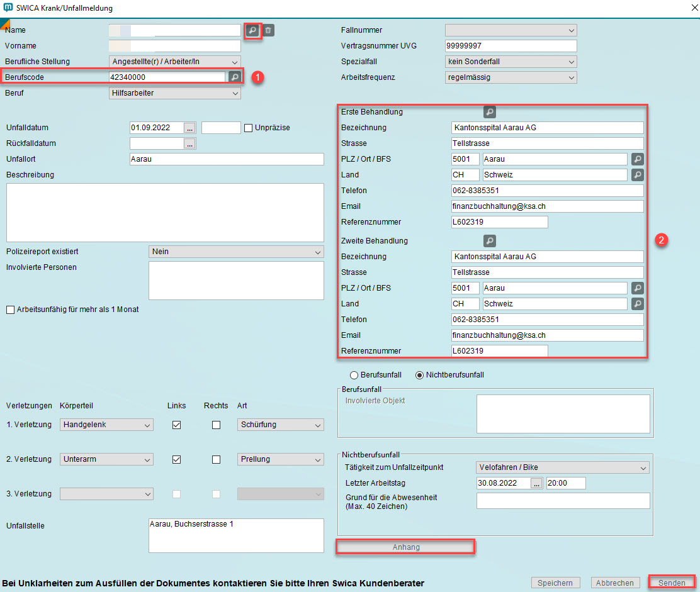
Task: Open PLZ lookup icon for Zweite Behandlung
Action: [637, 288]
